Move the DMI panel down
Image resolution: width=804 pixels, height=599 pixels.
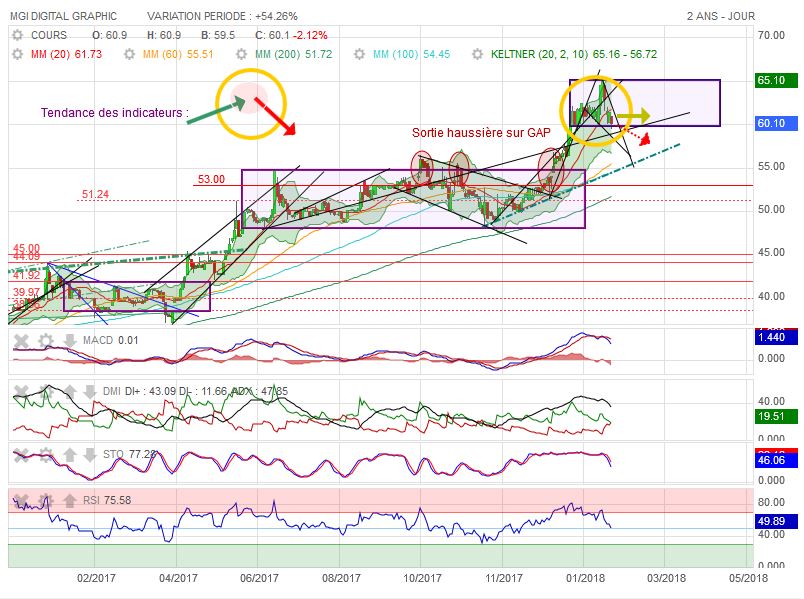click(90, 392)
